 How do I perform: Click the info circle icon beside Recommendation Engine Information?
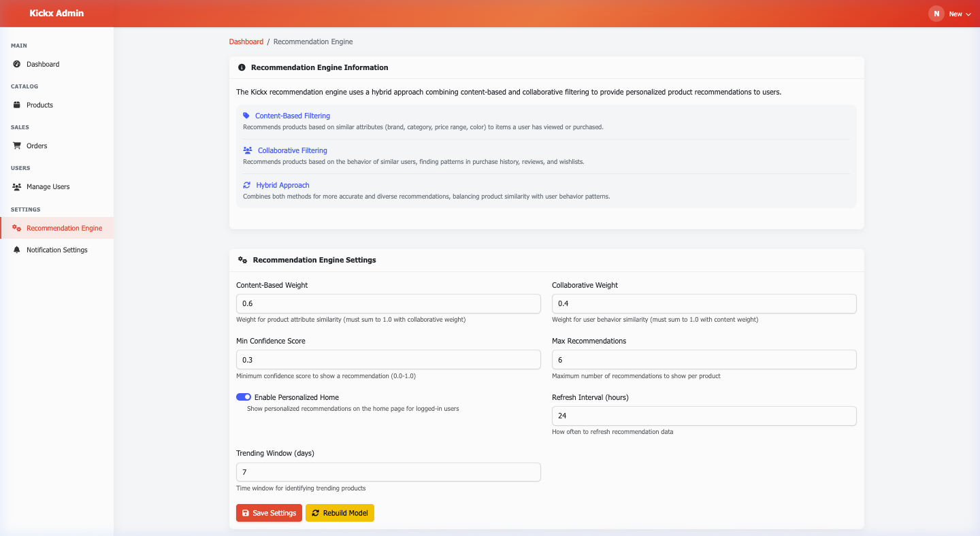pos(242,67)
